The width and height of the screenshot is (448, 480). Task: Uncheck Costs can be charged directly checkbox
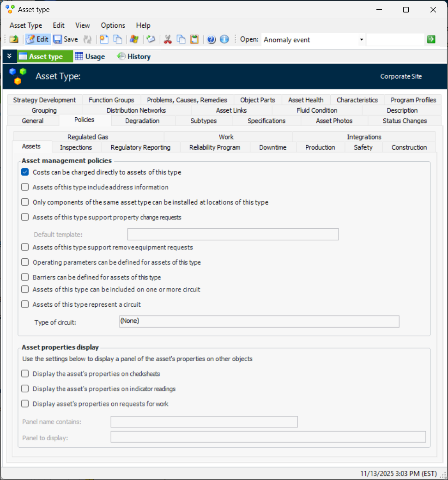point(25,172)
